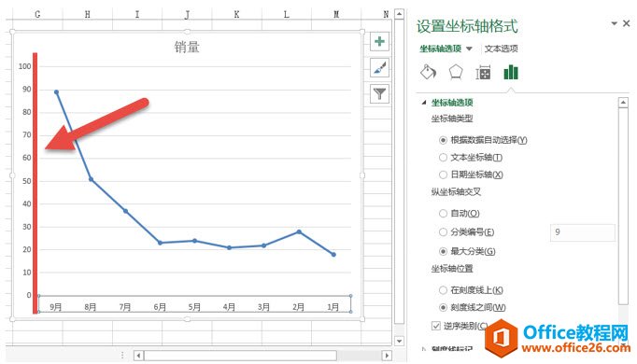Viewport: 637px width, 364px height.
Task: Select 最大分类(G) radio button
Action: pos(444,252)
